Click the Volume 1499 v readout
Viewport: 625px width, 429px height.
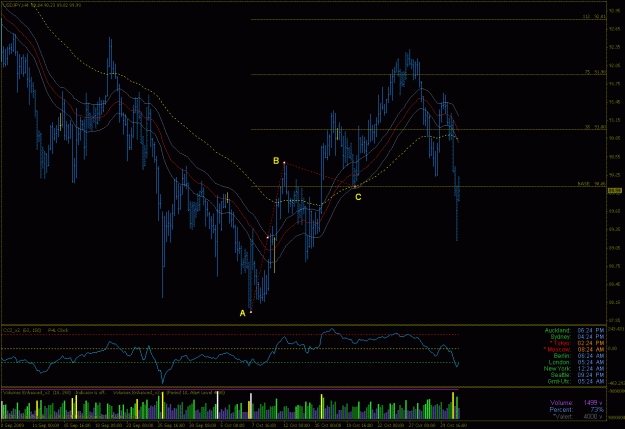(576, 403)
